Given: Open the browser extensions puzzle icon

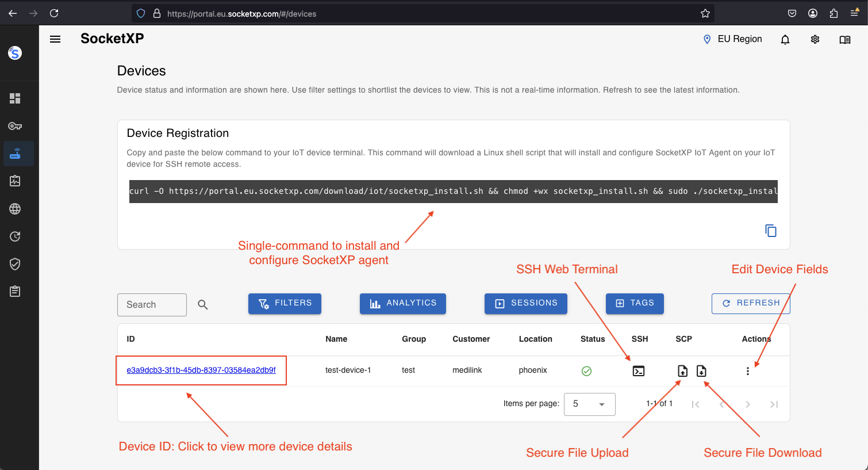Looking at the screenshot, I should point(834,13).
